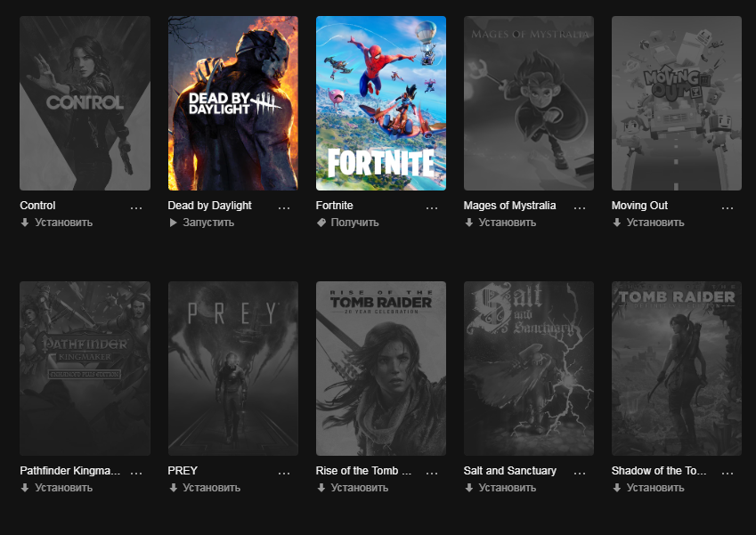Click Установить under Rise of the Tomb Raider
This screenshot has height=535, width=756.
pyautogui.click(x=353, y=488)
